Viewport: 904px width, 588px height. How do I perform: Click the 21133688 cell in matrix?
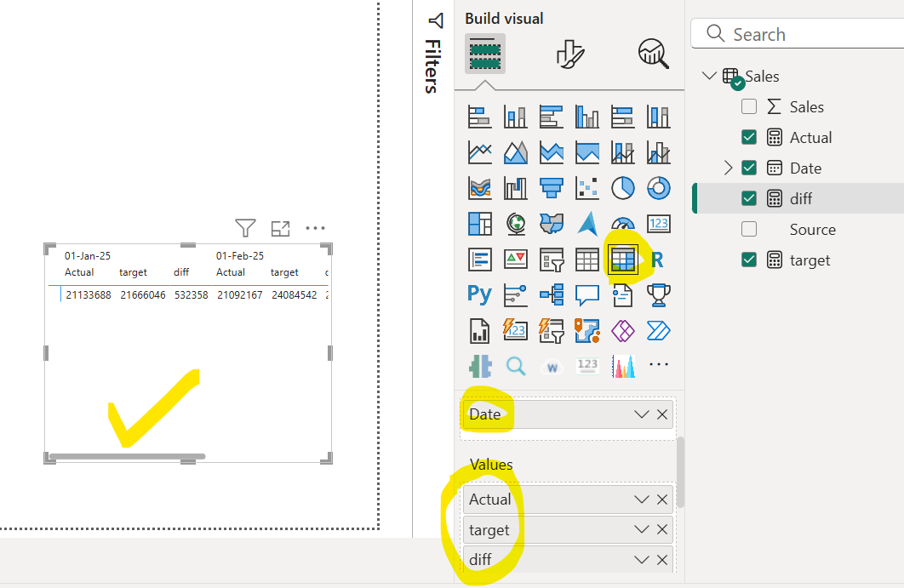[x=89, y=295]
